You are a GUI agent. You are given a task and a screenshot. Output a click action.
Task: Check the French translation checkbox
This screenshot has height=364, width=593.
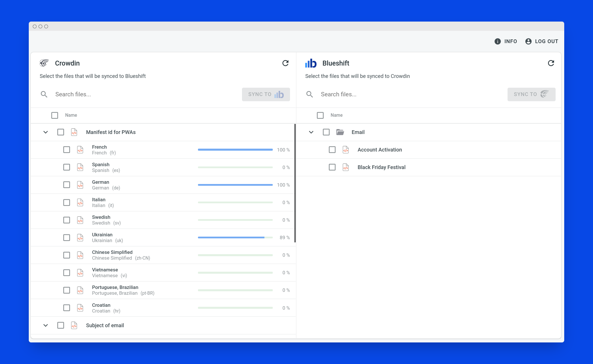pos(67,150)
